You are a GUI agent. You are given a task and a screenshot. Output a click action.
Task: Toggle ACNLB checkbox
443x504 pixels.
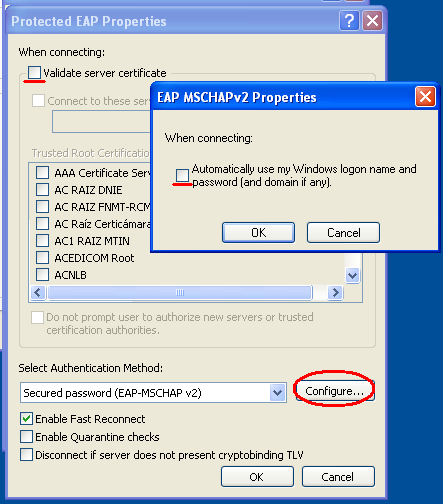point(42,275)
